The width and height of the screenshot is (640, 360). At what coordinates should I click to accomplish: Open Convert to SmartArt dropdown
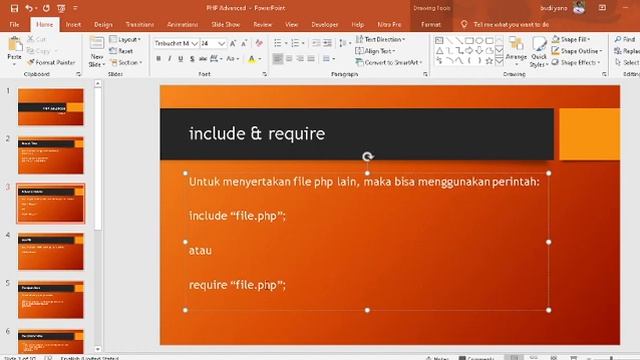pos(389,62)
